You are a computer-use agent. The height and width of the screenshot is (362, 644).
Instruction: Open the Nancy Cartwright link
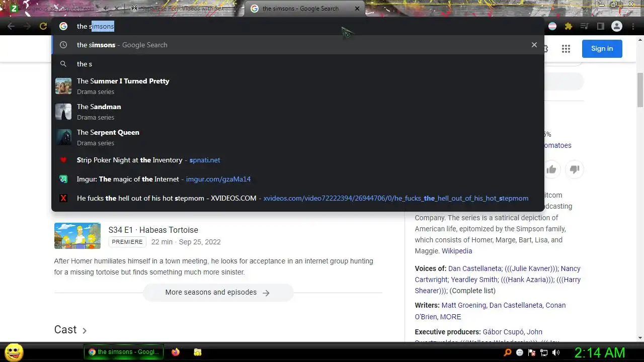pos(498,274)
